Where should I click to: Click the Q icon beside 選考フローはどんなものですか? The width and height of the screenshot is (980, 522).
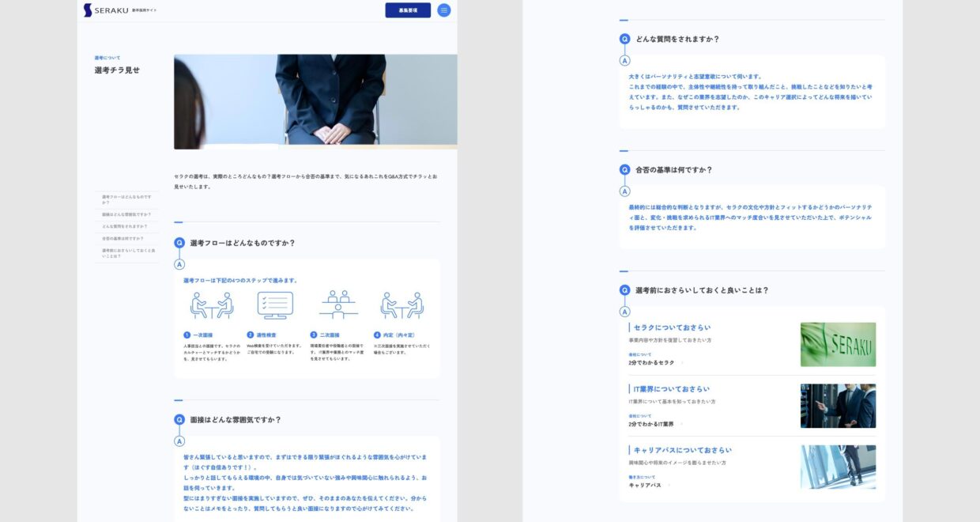click(x=179, y=243)
